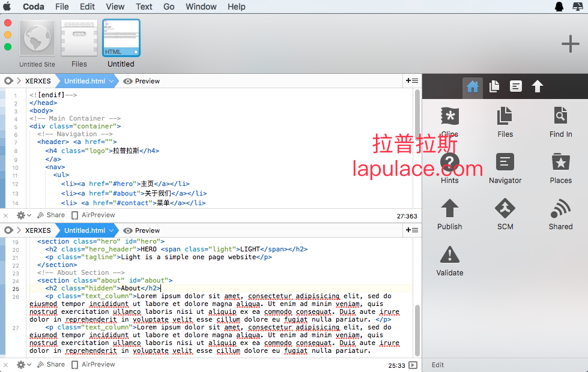
Task: Close the top editor split pane
Action: click(x=5, y=215)
